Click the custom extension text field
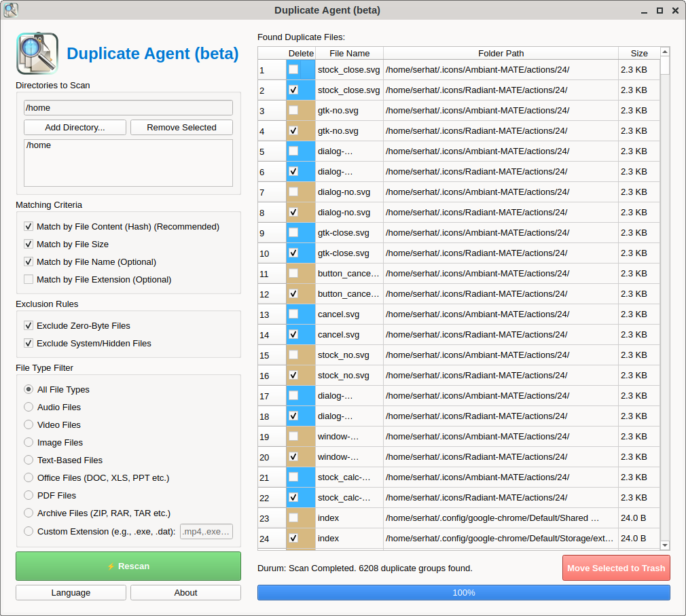686x616 pixels. 206,532
